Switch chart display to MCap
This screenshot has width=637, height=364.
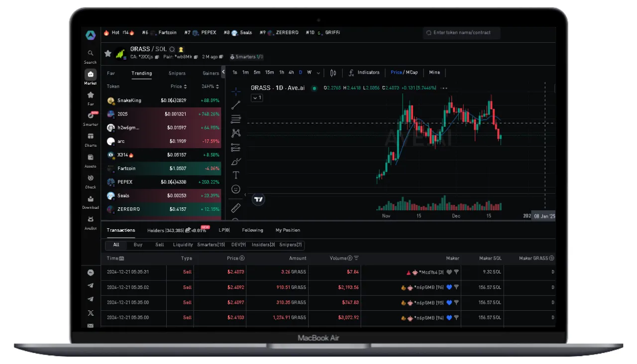pos(412,72)
